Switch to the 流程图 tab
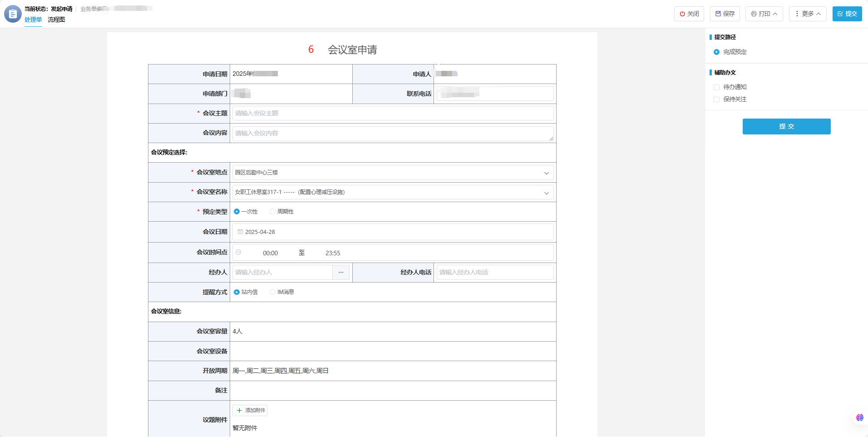868x437 pixels. click(56, 20)
